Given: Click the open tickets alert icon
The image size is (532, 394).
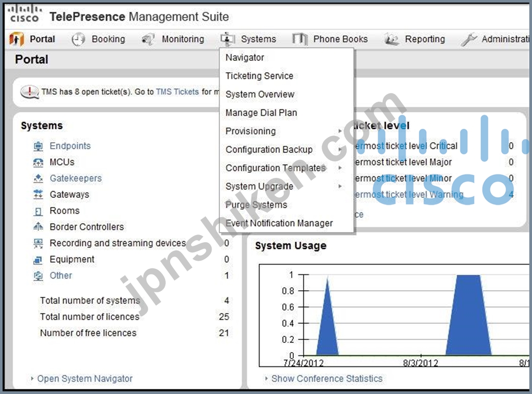Looking at the screenshot, I should (30, 92).
